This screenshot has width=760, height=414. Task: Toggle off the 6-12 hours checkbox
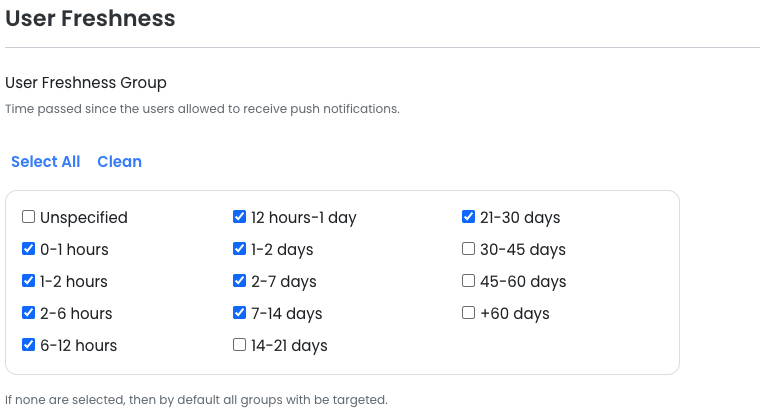click(x=29, y=345)
